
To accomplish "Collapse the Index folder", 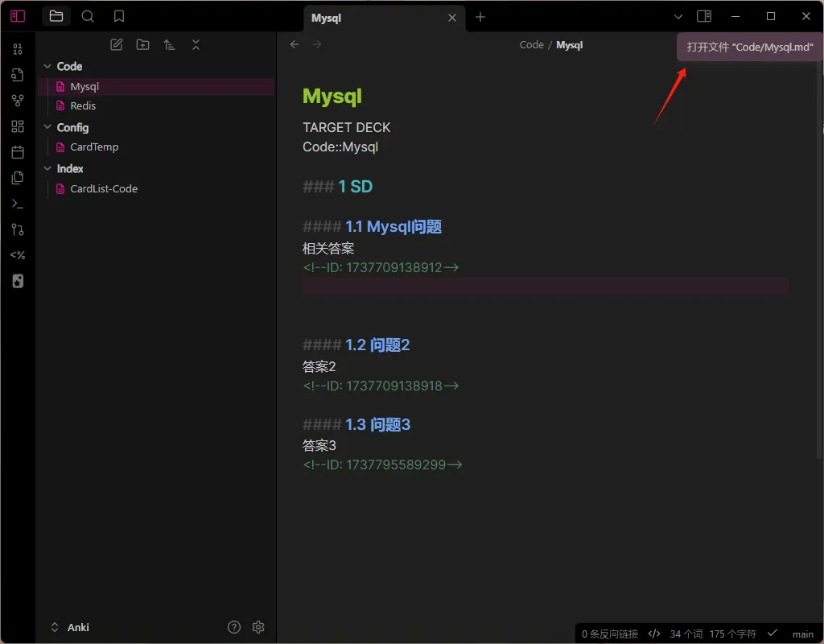I will tap(47, 168).
